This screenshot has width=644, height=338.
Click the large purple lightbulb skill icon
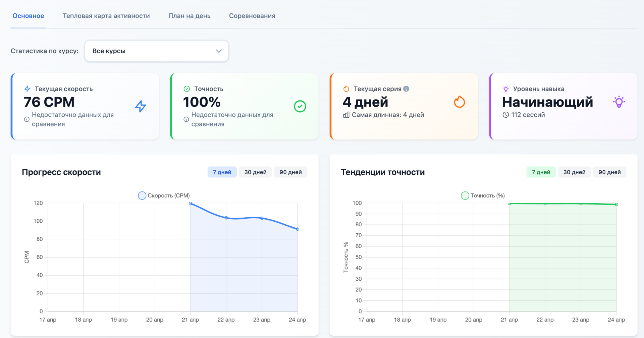point(619,102)
